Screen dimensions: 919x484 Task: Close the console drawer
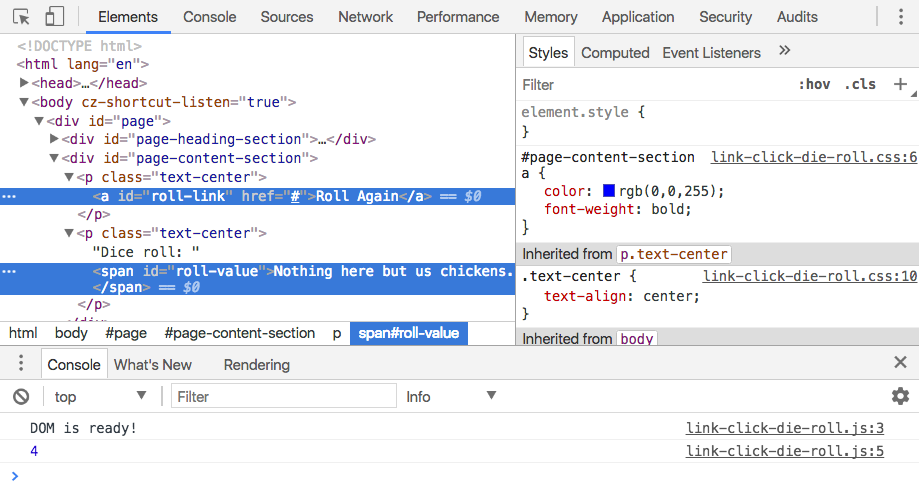(900, 363)
